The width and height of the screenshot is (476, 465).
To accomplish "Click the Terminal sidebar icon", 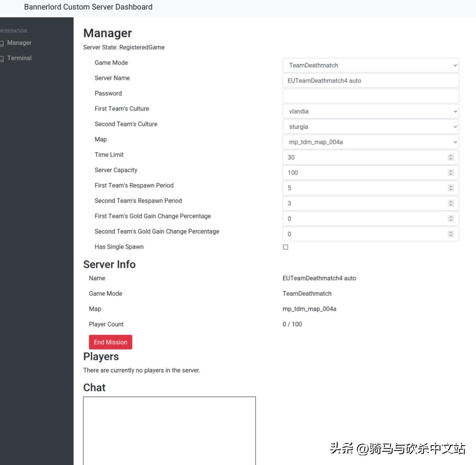I will 1,59.
